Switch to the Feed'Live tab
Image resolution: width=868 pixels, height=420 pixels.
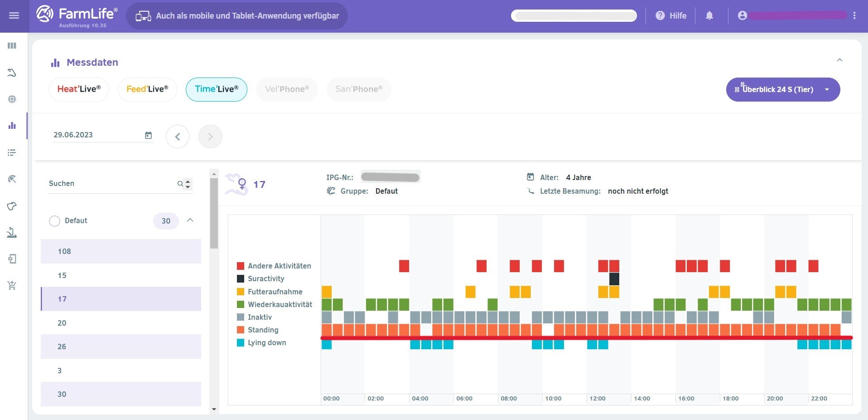point(147,89)
